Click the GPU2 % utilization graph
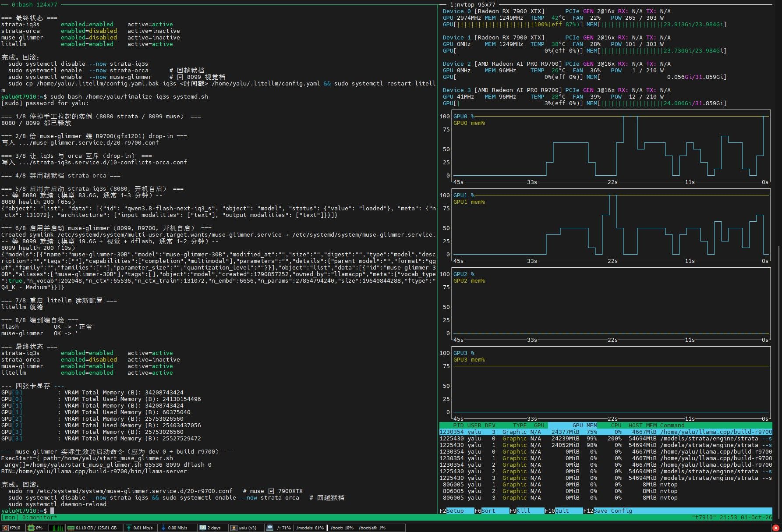 611,304
